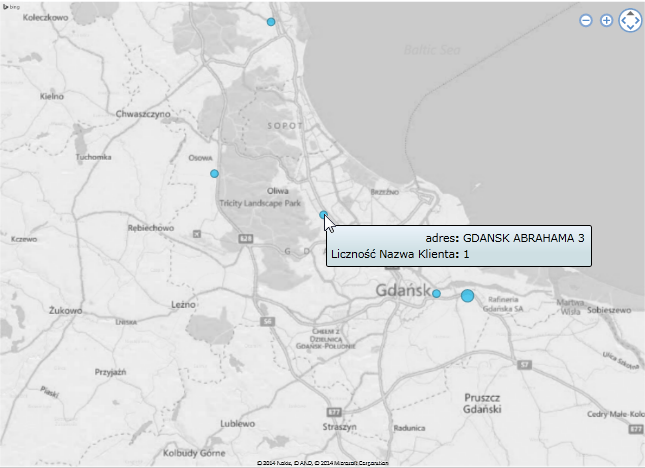
Task: Zoom out the map with minus button
Action: point(586,21)
